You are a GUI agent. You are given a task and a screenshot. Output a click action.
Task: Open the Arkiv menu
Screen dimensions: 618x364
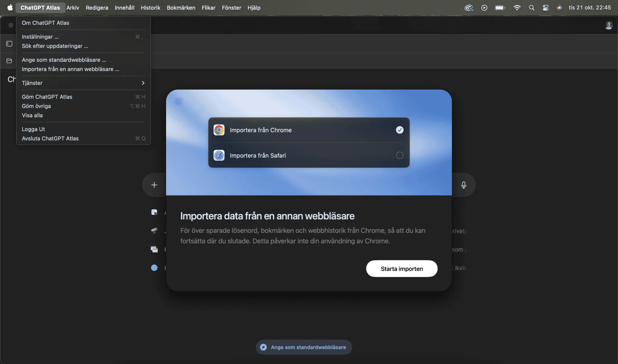(x=73, y=8)
